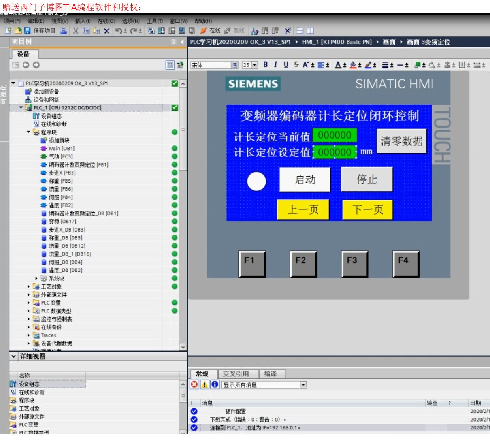Open the 显示所有消息 filter dropdown
Image resolution: width=490 pixels, height=448 pixels.
tap(303, 385)
